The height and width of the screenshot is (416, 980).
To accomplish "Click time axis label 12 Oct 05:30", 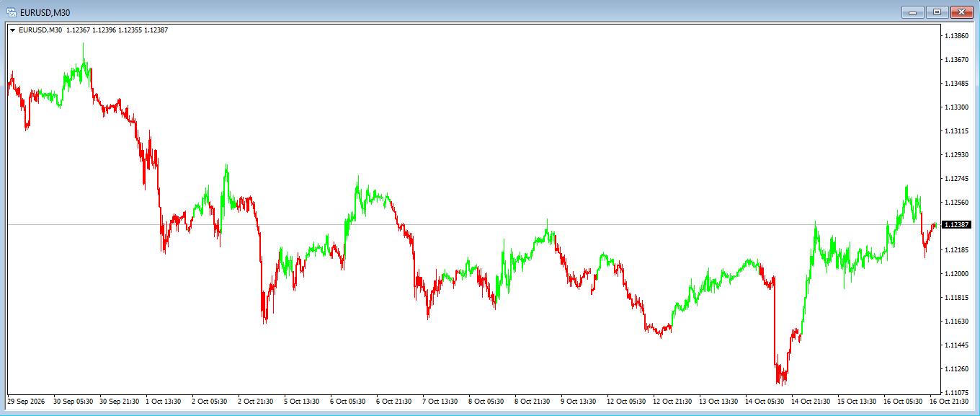I will 627,401.
